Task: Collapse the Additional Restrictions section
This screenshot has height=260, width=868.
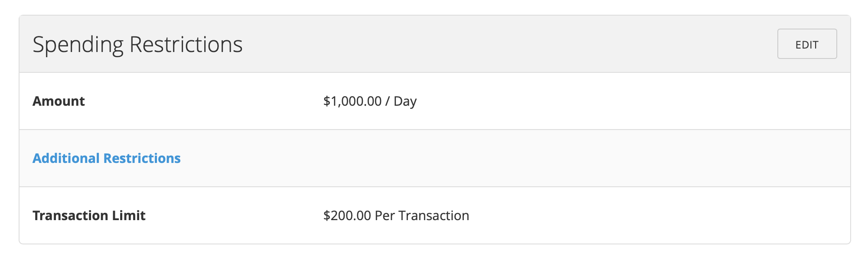Action: click(x=107, y=159)
